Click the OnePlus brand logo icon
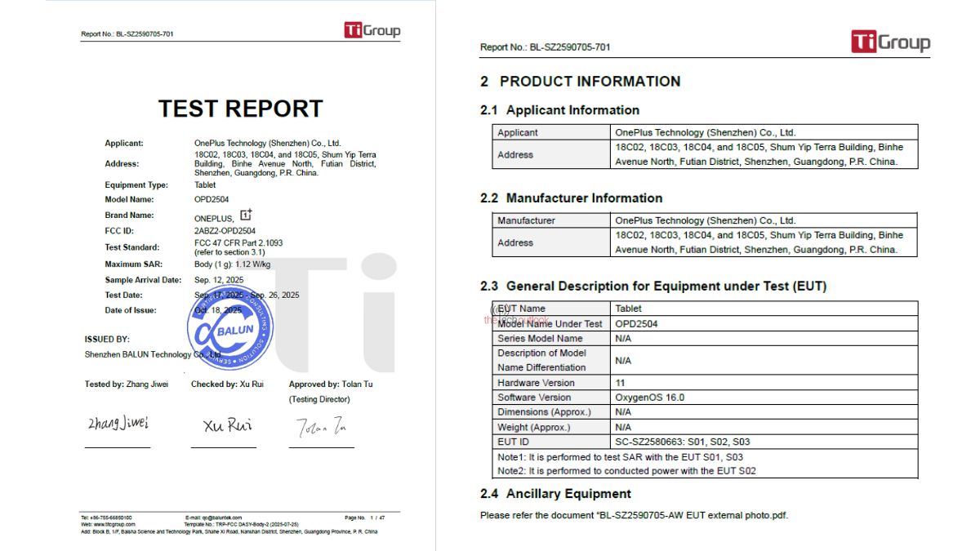 tap(246, 216)
